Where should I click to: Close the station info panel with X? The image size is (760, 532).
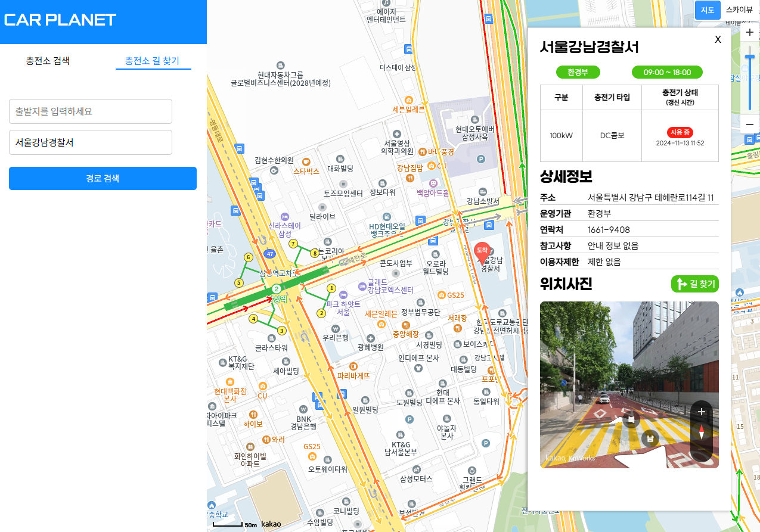718,39
